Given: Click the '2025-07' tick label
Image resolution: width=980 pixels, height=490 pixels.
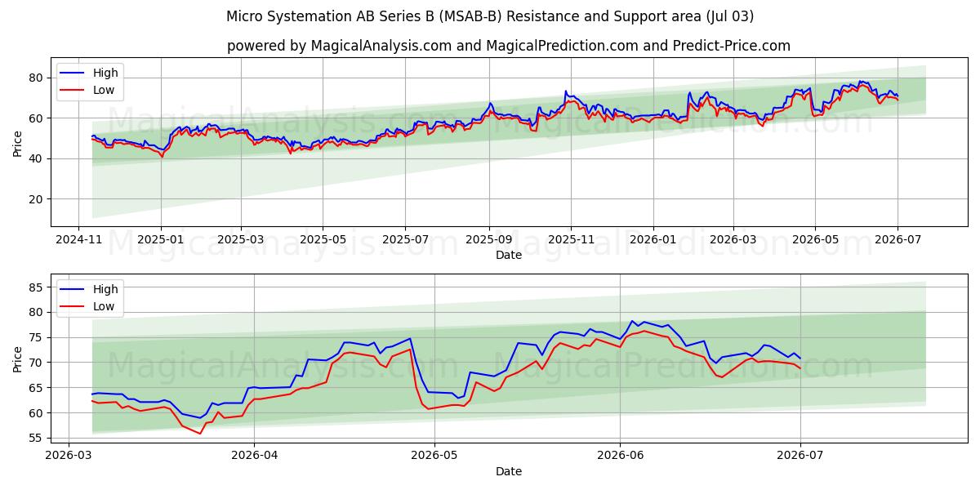Looking at the screenshot, I should [x=406, y=240].
